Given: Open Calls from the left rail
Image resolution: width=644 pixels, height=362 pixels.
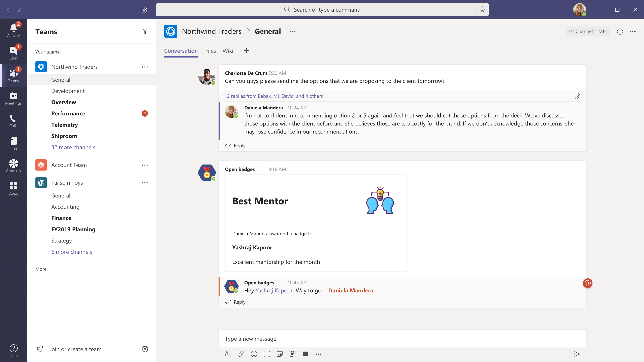Looking at the screenshot, I should click(x=13, y=121).
